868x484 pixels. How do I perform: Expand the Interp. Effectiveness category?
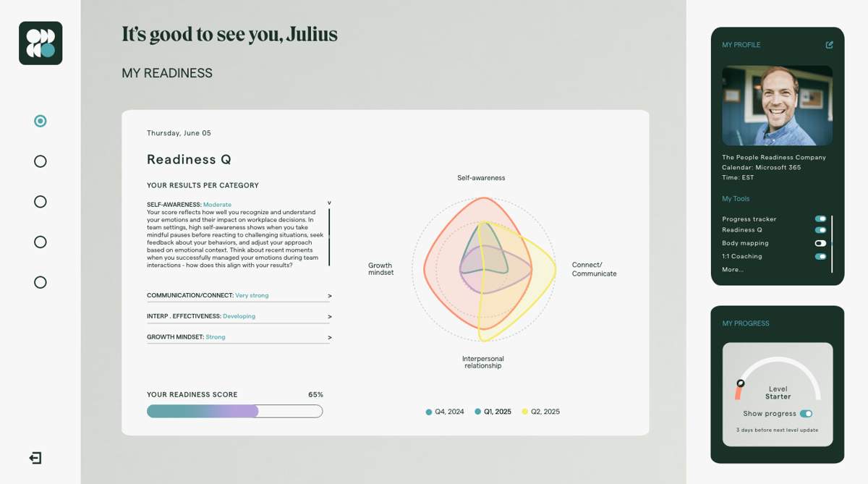(238, 317)
